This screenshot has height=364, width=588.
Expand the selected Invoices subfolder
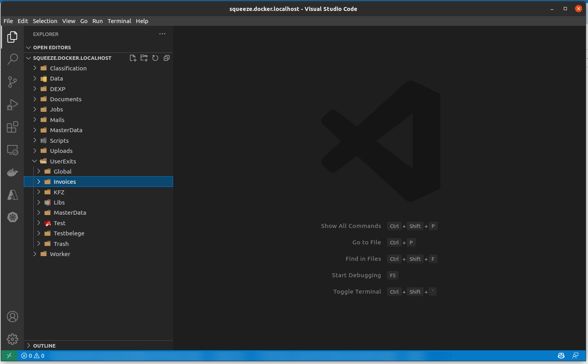click(99, 182)
